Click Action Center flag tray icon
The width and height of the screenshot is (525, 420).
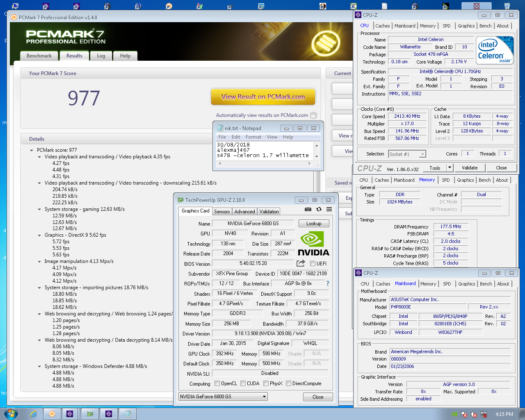click(x=464, y=414)
